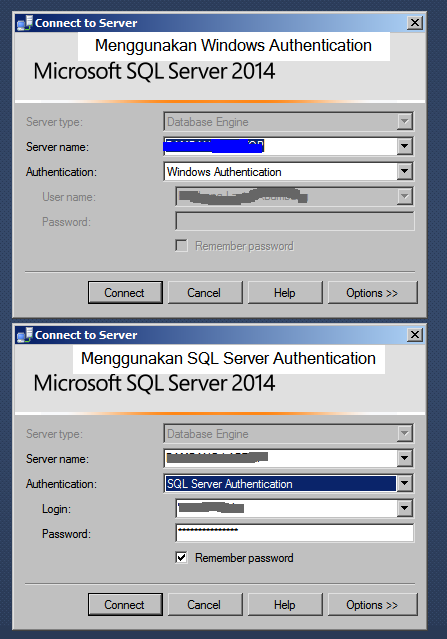Click the greyed-out Remember password checkbox in the Windows Authentication dialog
The image size is (447, 639).
click(181, 245)
